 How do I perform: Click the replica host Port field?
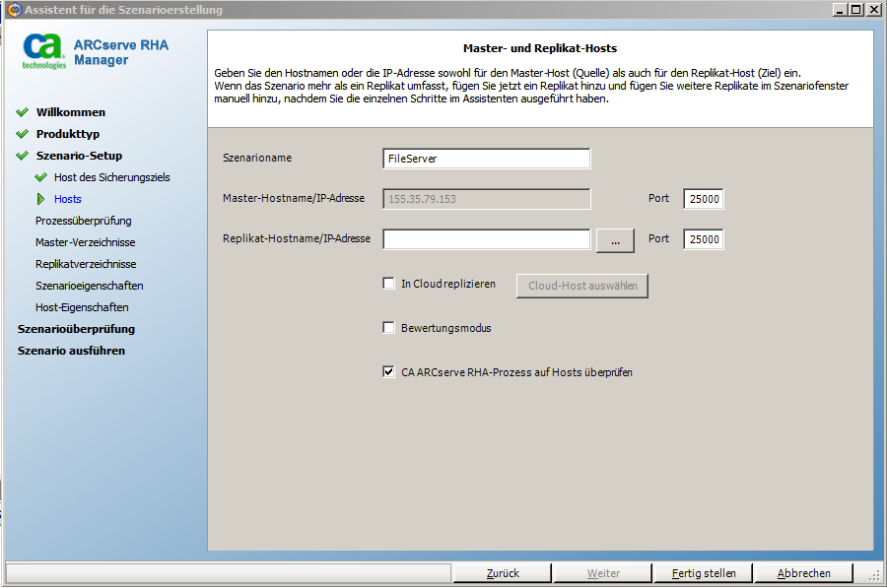tap(704, 239)
